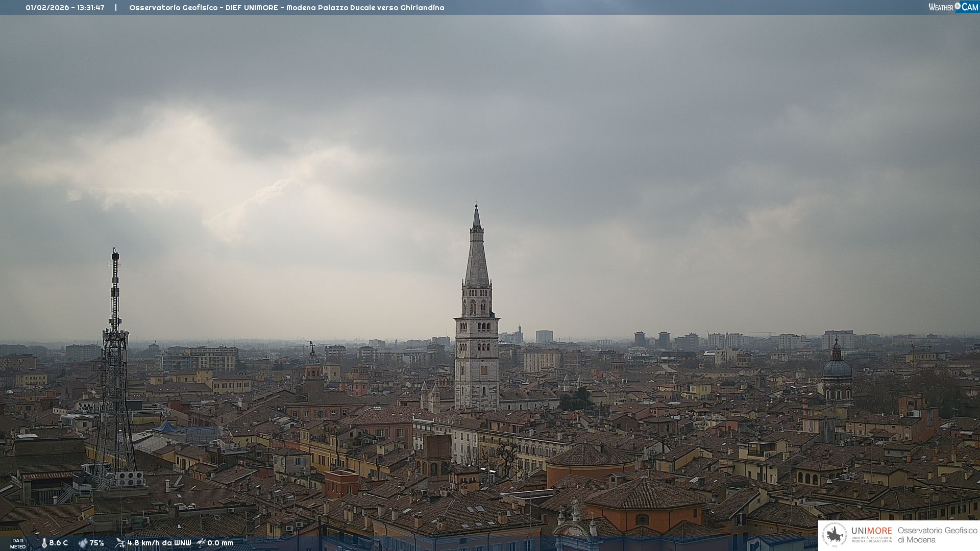Click the Ghirlandina tower spire
This screenshot has height=551, width=980.
point(477,255)
